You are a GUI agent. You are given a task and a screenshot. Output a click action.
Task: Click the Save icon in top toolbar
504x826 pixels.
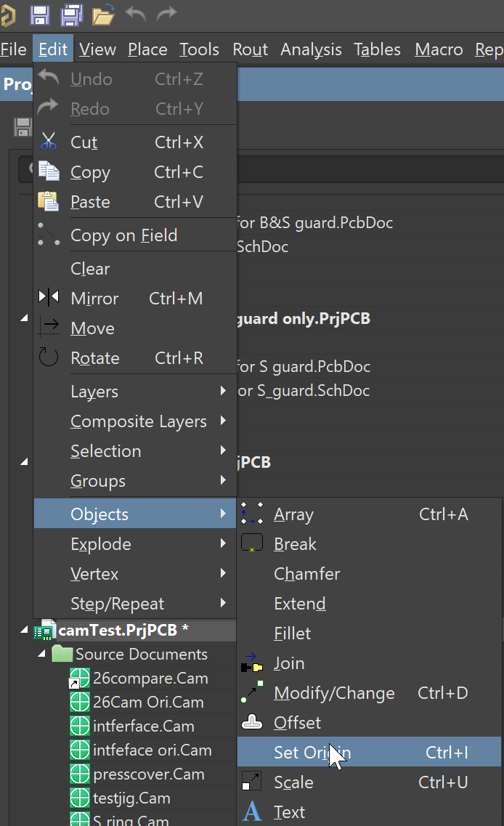point(40,14)
